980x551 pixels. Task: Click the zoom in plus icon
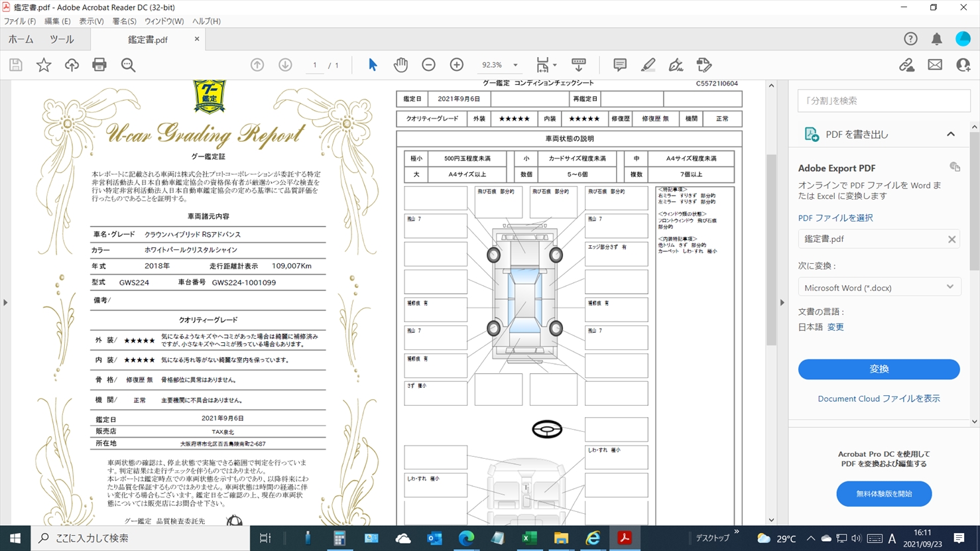click(x=457, y=65)
